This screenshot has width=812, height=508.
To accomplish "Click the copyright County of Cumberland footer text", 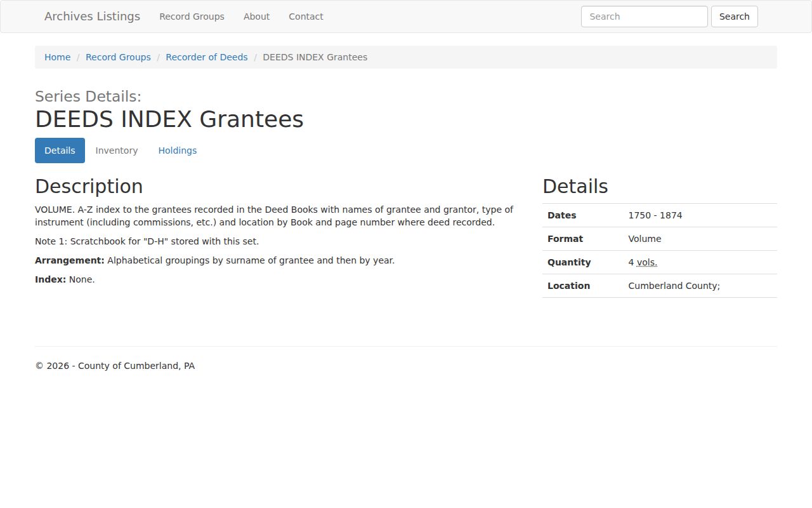I will point(115,366).
